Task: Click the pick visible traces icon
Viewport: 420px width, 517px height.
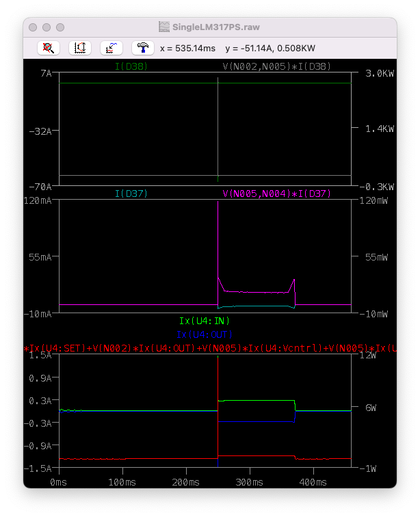Action: (x=111, y=48)
